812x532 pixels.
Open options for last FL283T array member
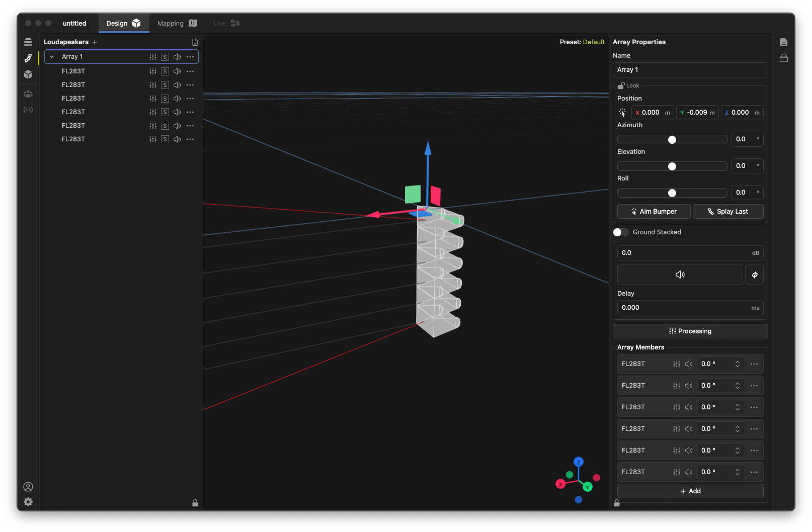[754, 472]
